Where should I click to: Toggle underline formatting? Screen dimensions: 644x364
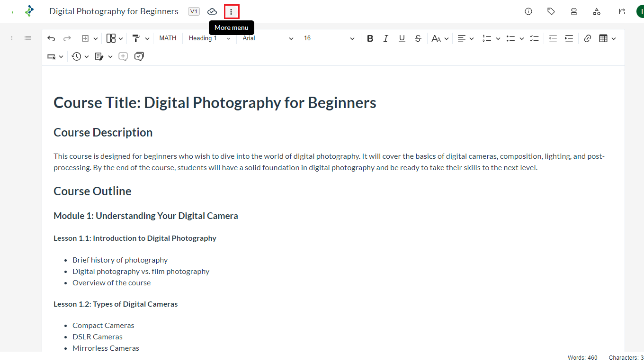coord(402,38)
